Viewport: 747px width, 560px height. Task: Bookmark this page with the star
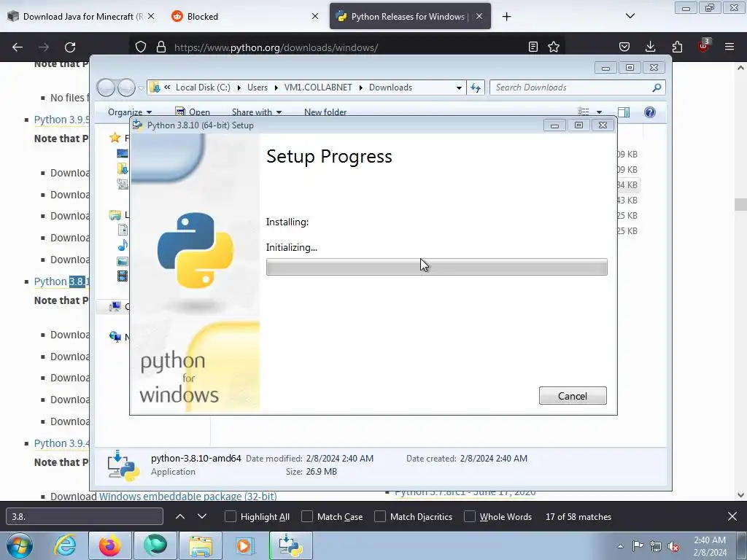point(554,47)
